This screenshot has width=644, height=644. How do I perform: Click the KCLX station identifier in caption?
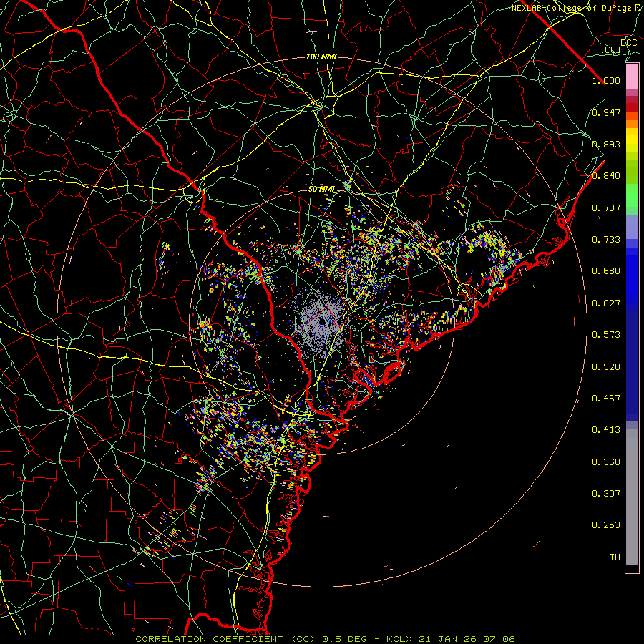pos(399,639)
